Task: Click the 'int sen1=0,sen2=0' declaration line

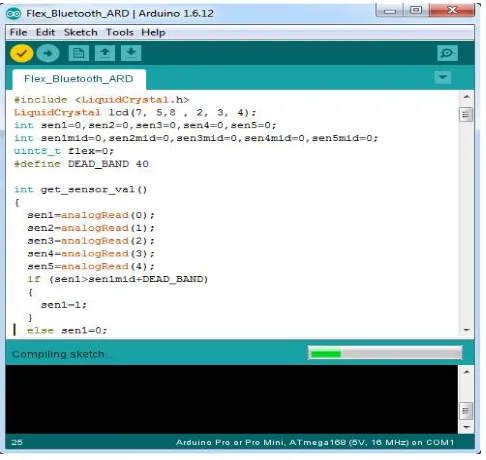Action: click(x=145, y=125)
